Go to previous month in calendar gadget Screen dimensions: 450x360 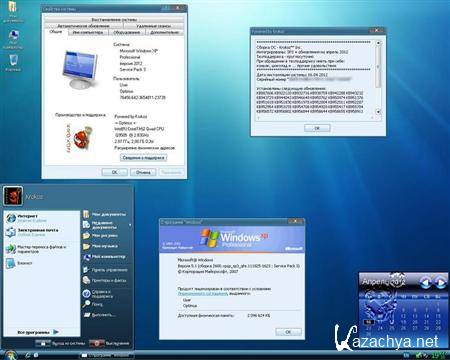click(x=425, y=283)
